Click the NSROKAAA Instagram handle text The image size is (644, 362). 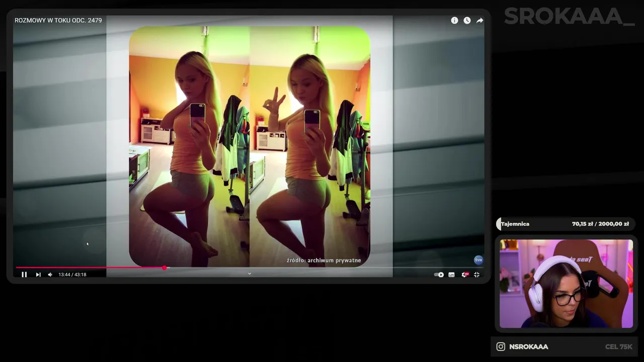(528, 347)
